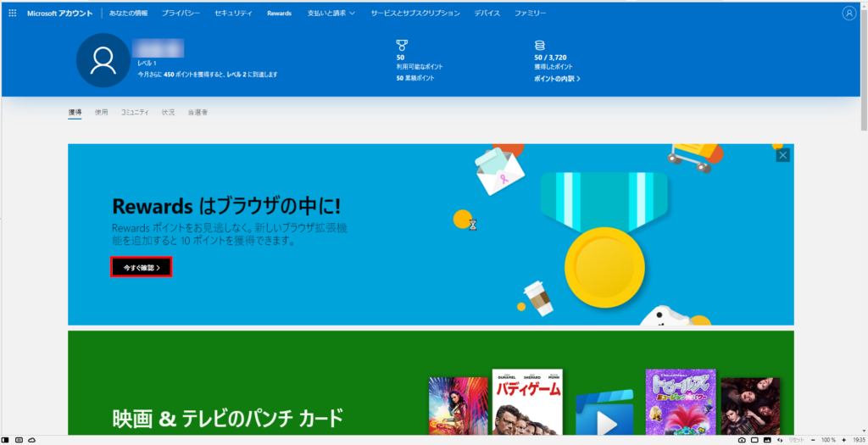Click the バディゲーム movie poster
This screenshot has width=868, height=445.
pos(527,402)
